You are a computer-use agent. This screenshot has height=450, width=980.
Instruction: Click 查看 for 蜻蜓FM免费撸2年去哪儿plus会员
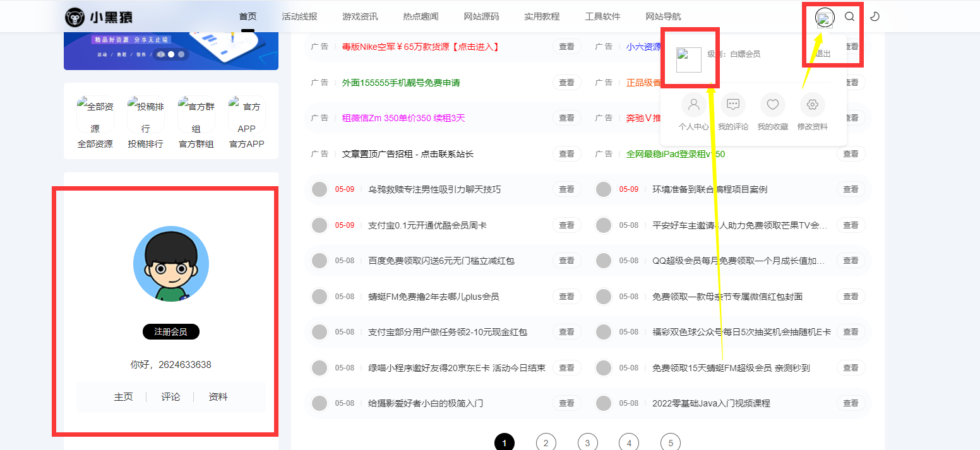click(x=567, y=297)
